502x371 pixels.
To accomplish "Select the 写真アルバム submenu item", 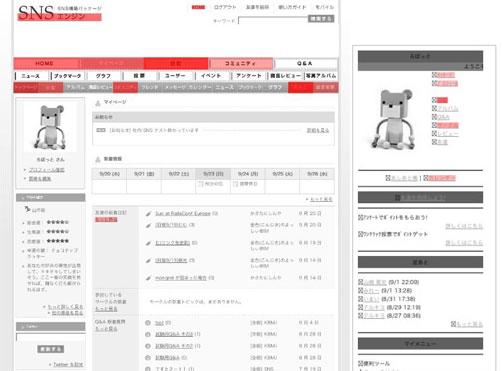I will pos(321,76).
